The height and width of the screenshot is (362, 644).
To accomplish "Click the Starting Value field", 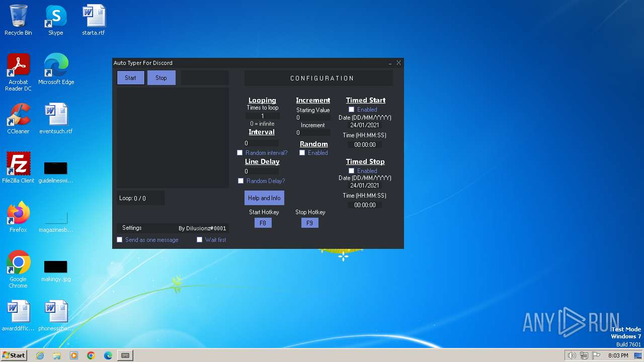I will (313, 118).
